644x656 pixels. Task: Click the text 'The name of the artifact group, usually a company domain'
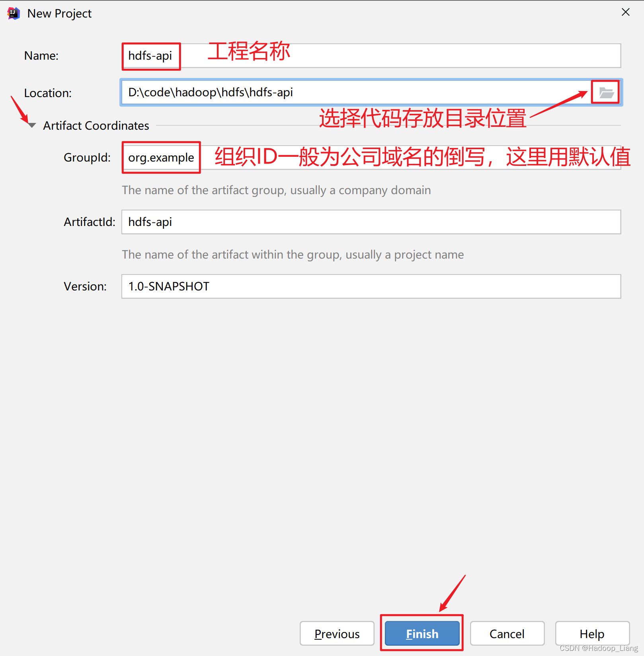[x=276, y=190]
